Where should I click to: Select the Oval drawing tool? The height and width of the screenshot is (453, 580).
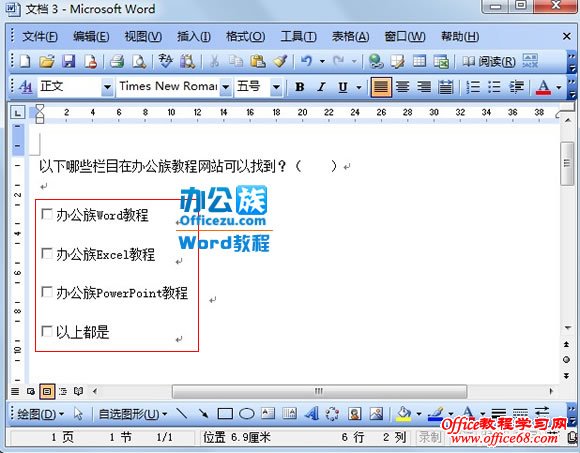pos(246,413)
